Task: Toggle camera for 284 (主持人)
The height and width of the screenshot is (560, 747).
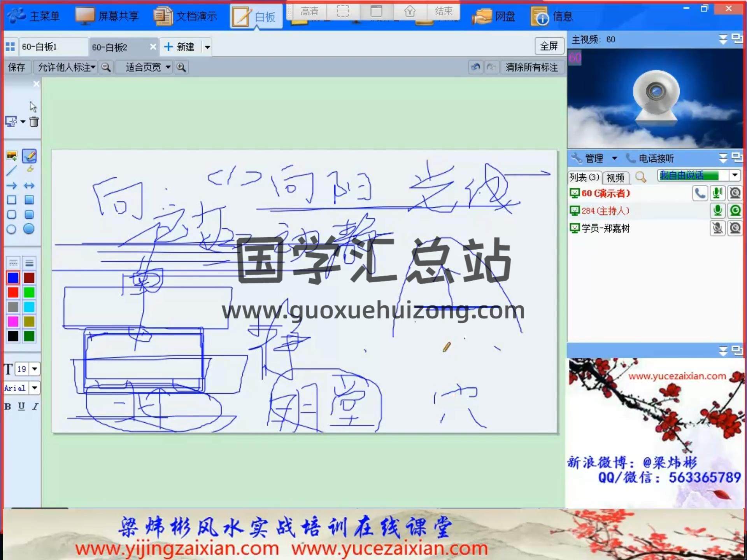Action: tap(735, 211)
